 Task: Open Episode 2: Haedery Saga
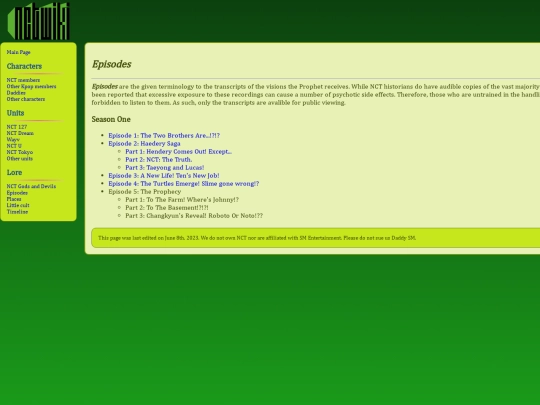coord(144,144)
